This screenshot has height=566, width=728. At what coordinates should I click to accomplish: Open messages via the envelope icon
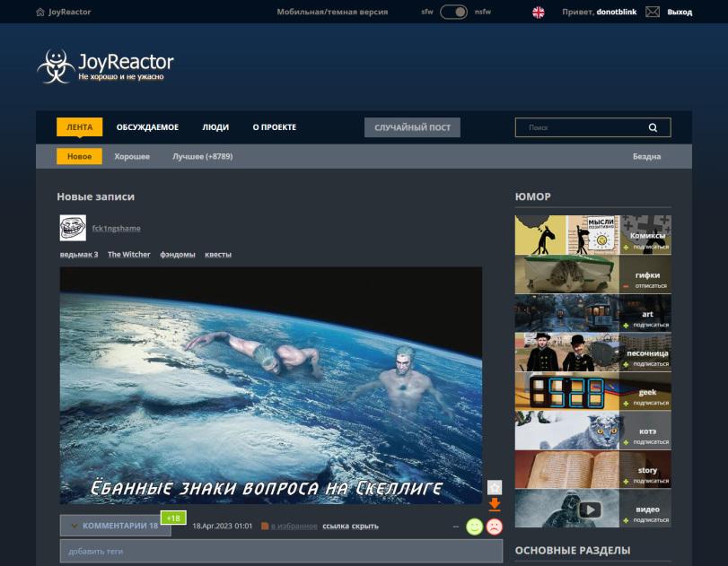pyautogui.click(x=653, y=12)
